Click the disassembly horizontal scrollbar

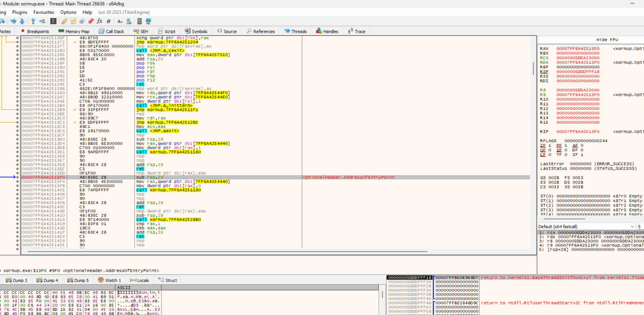[x=226, y=251]
